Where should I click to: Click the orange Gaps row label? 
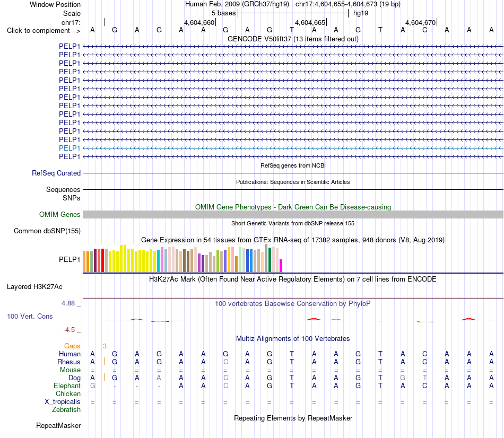tap(72, 346)
